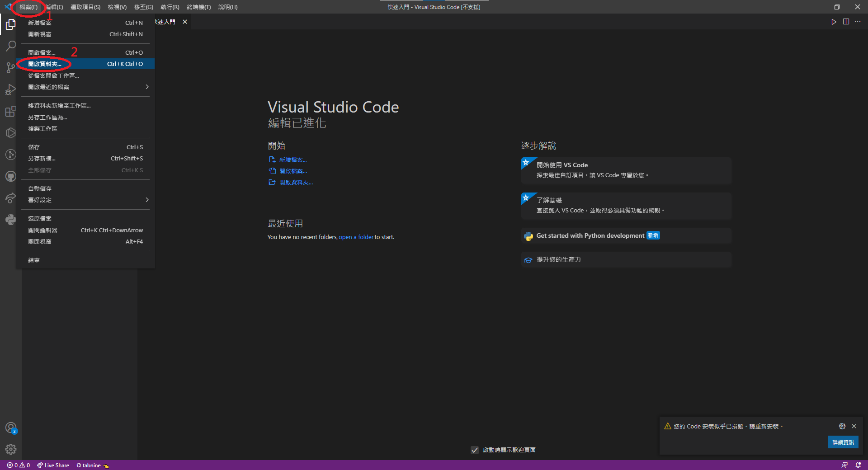Open the More Actions ellipsis in editor toolbar
This screenshot has height=470, width=868.
[x=858, y=22]
